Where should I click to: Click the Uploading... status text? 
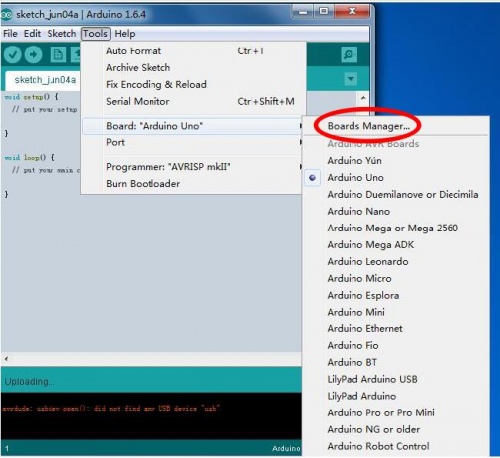coord(29,382)
